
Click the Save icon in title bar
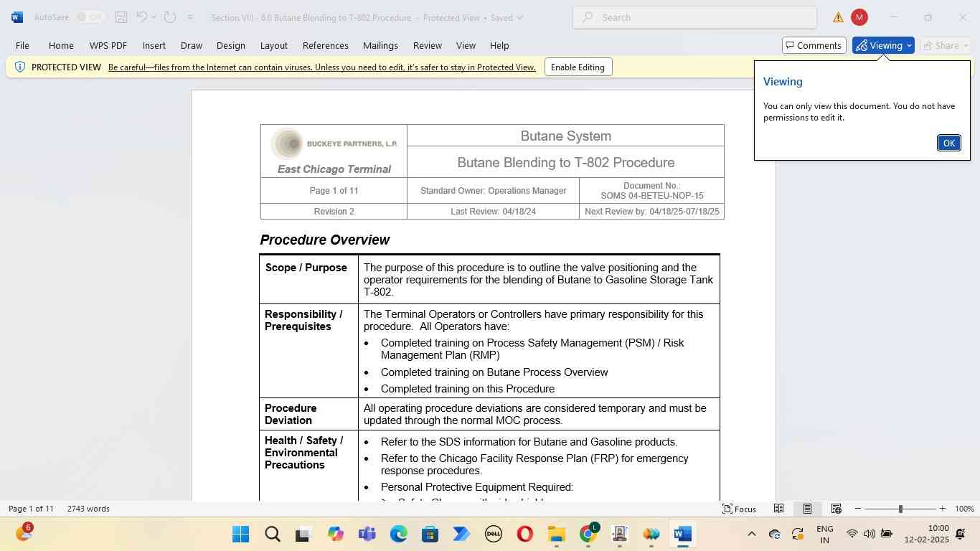tap(121, 17)
